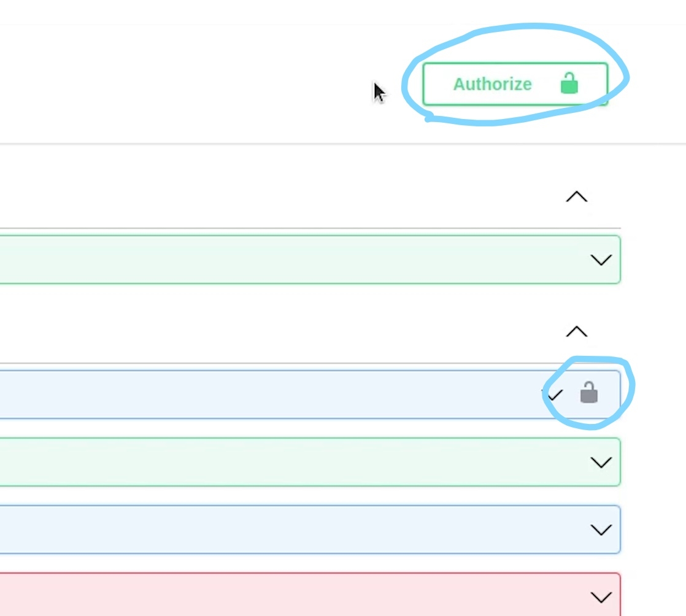The width and height of the screenshot is (686, 616).
Task: Expand the red operation row using its chevron
Action: (x=601, y=596)
